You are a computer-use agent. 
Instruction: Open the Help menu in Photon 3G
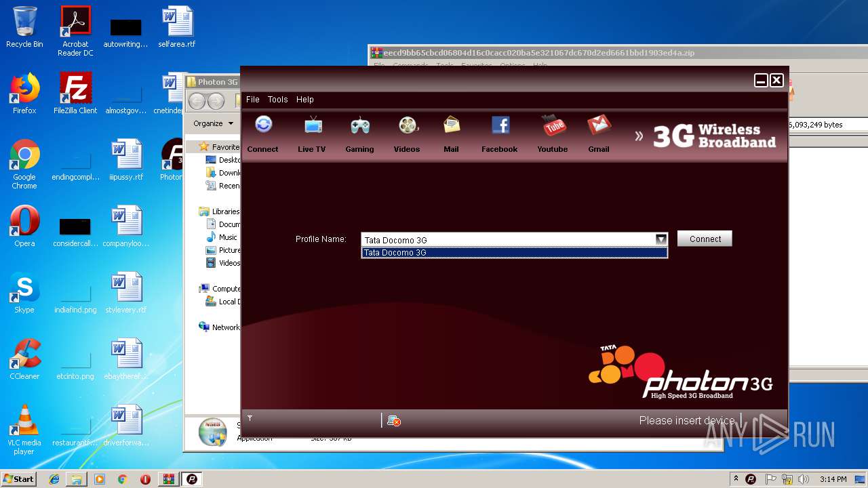pos(305,99)
